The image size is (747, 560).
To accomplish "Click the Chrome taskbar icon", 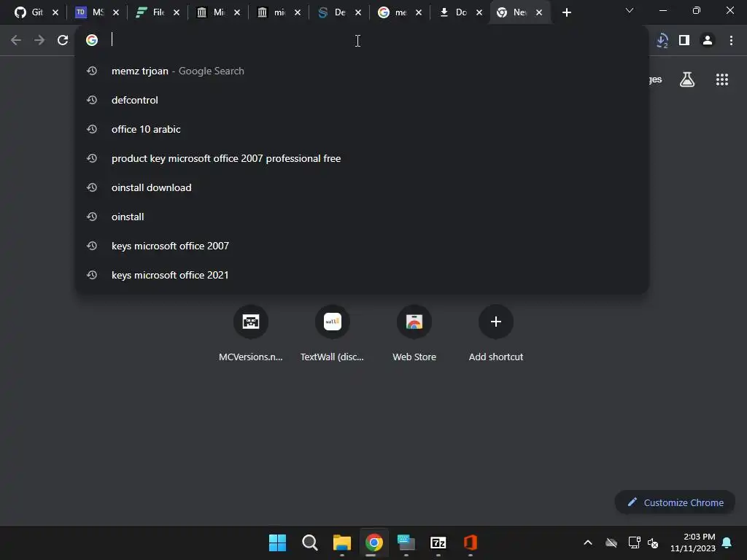I will (x=374, y=542).
